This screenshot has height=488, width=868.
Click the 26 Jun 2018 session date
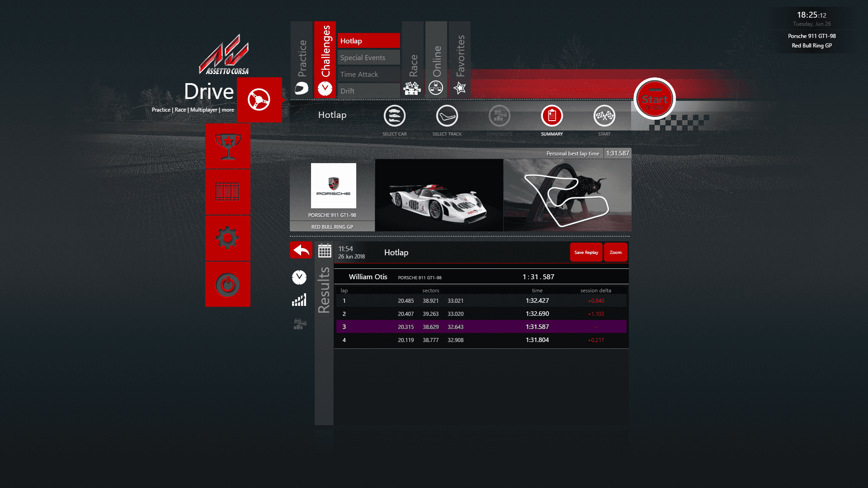(352, 257)
